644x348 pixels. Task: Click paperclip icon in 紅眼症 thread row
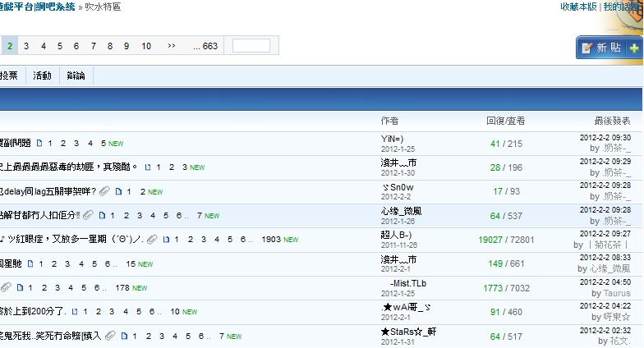pos(152,239)
